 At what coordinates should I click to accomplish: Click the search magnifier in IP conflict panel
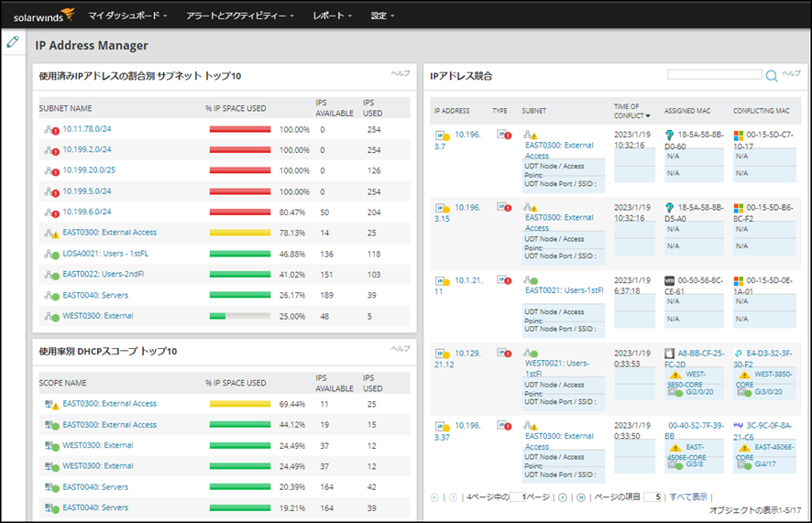772,76
